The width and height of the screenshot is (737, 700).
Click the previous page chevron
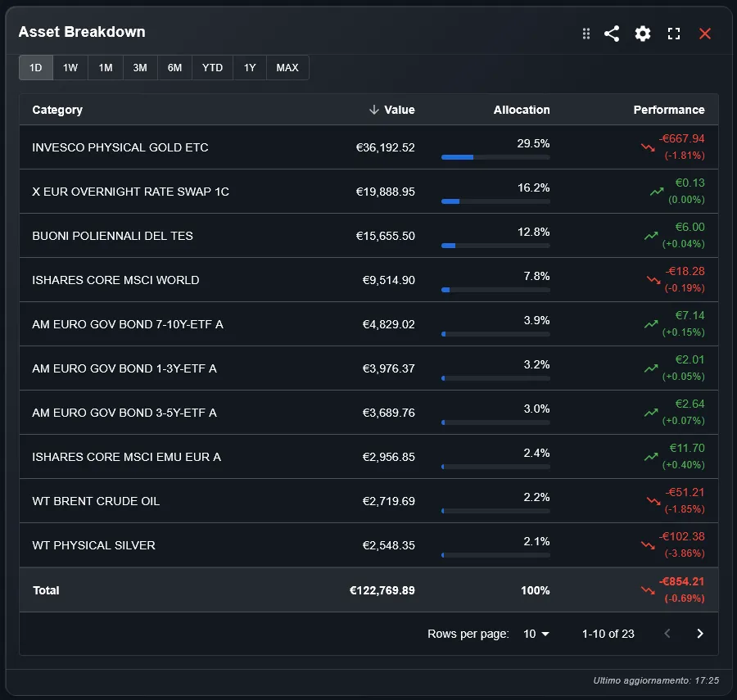pyautogui.click(x=667, y=633)
